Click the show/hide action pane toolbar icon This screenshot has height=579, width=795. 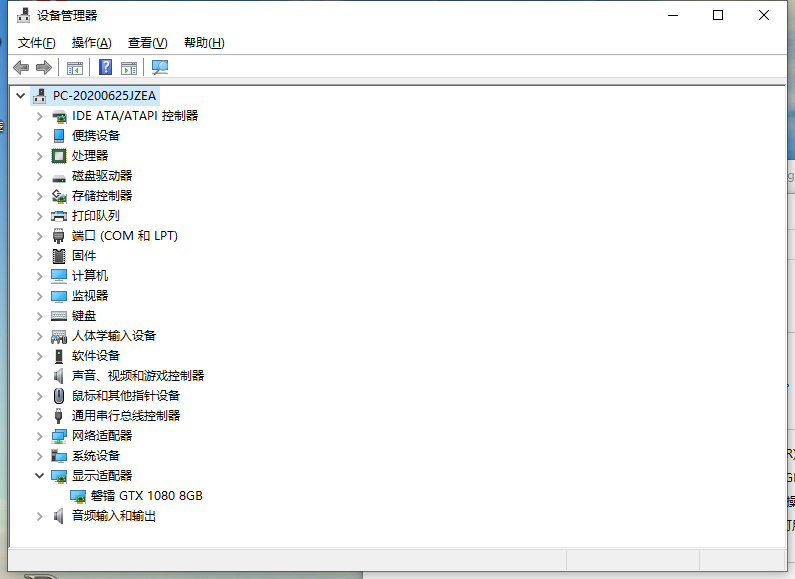tap(129, 67)
